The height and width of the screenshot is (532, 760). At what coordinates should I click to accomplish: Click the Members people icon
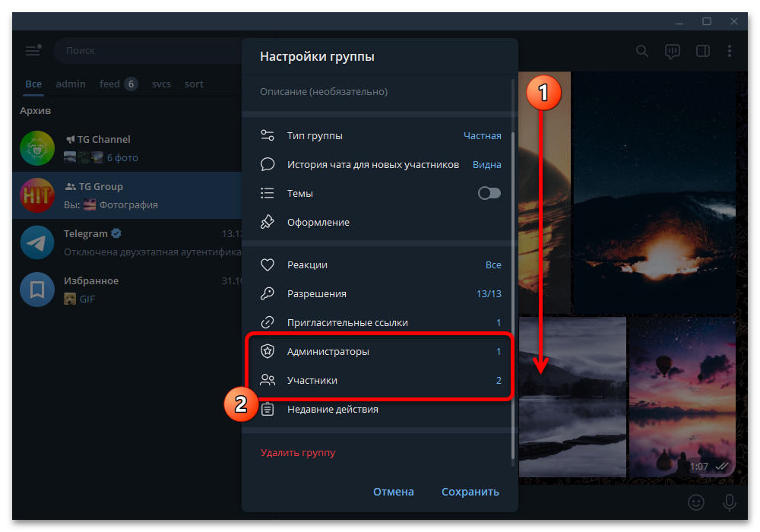pos(267,380)
